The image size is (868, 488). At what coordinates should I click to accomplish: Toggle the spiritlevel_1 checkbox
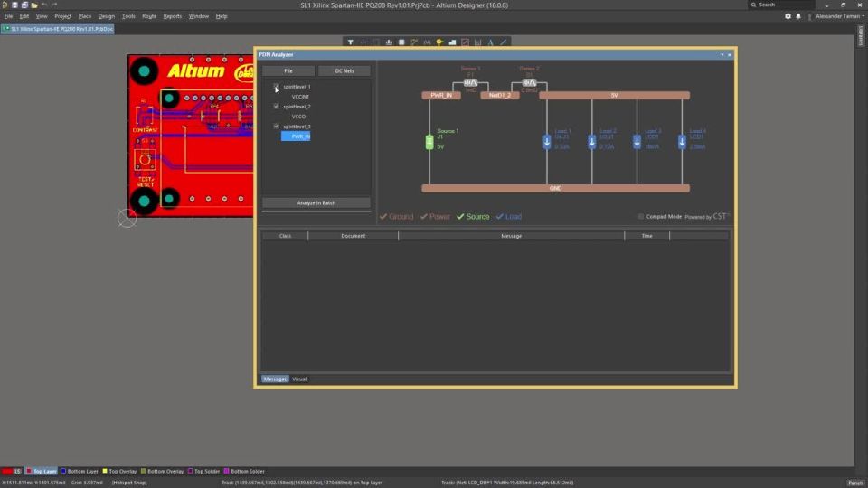(277, 87)
